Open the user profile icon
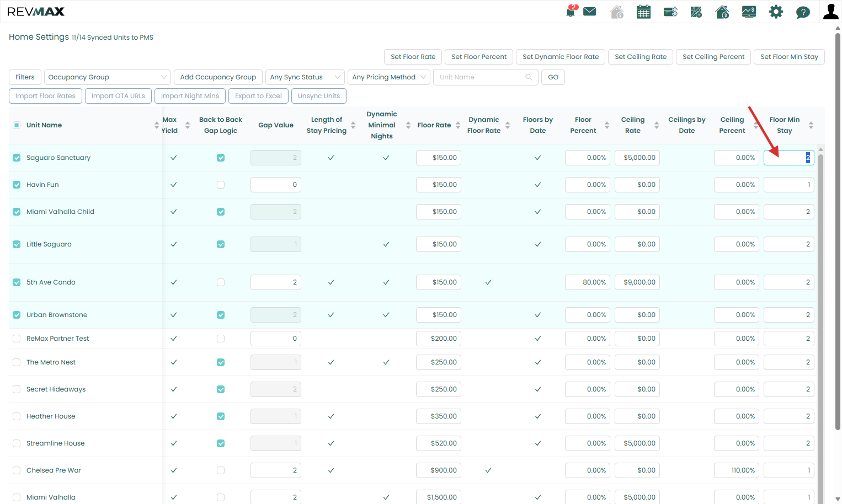Image resolution: width=842 pixels, height=504 pixels. tap(830, 12)
